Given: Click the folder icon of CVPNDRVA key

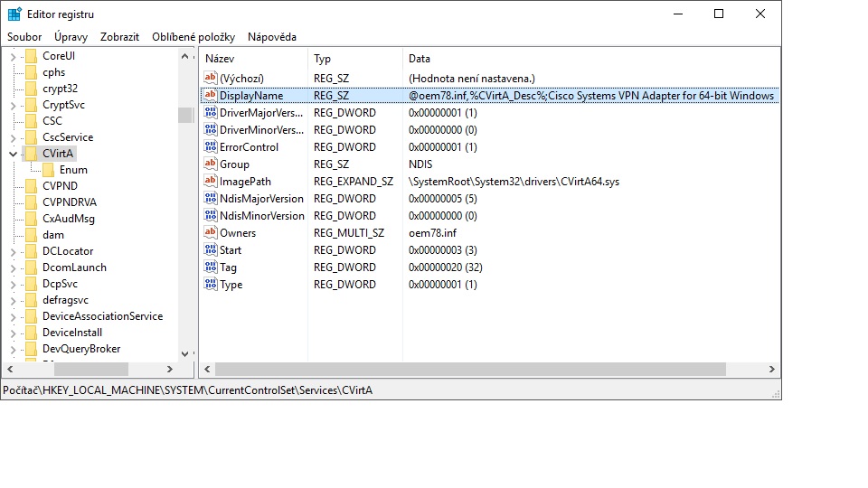Looking at the screenshot, I should [x=32, y=202].
